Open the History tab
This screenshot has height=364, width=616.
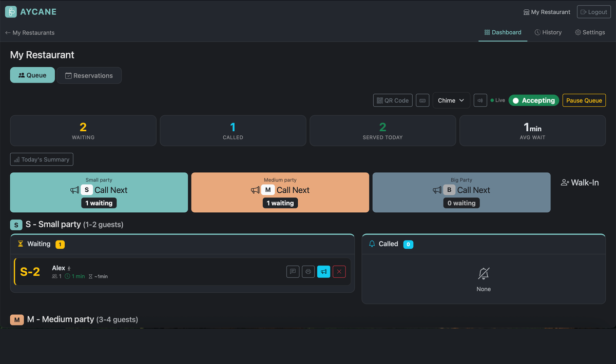[548, 32]
